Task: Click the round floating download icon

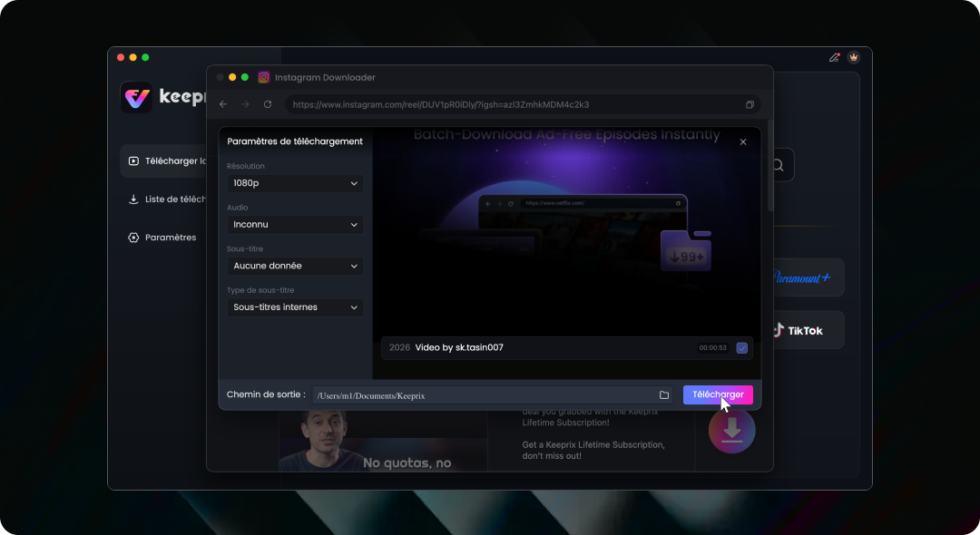Action: 732,430
